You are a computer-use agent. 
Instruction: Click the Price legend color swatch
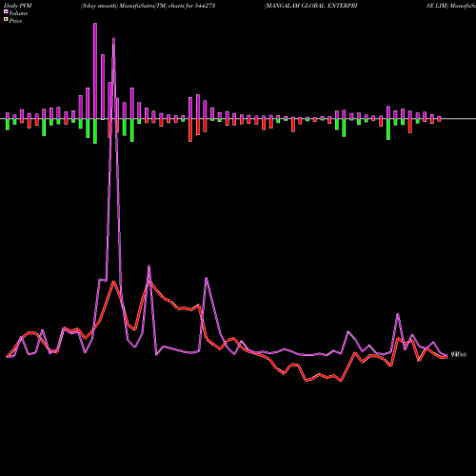click(x=6, y=20)
